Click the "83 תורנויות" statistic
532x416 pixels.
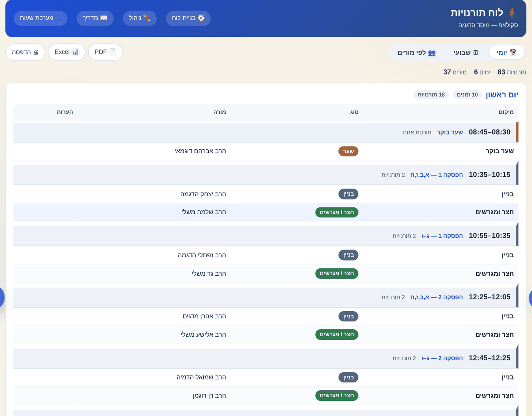[512, 72]
